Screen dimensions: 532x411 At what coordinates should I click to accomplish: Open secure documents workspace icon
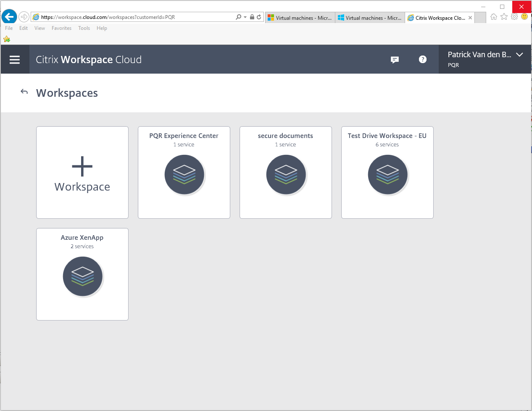[x=286, y=175]
